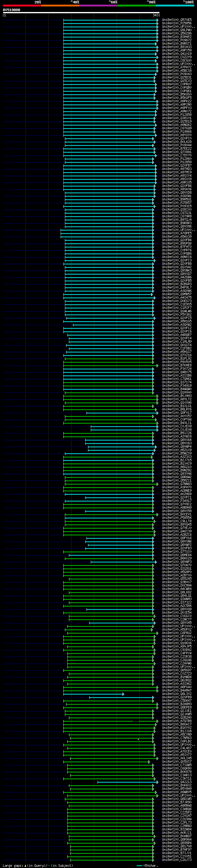Select hit UniRef100_P09043
197x868 pixels.
(177, 74)
